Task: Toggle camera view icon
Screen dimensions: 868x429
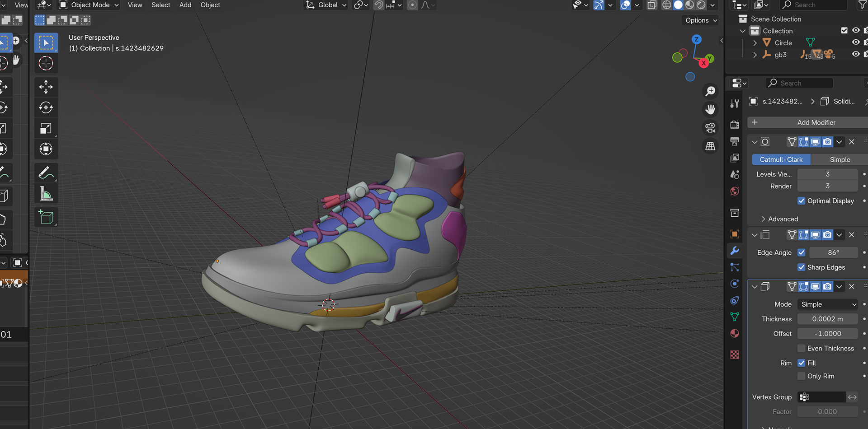Action: [710, 128]
